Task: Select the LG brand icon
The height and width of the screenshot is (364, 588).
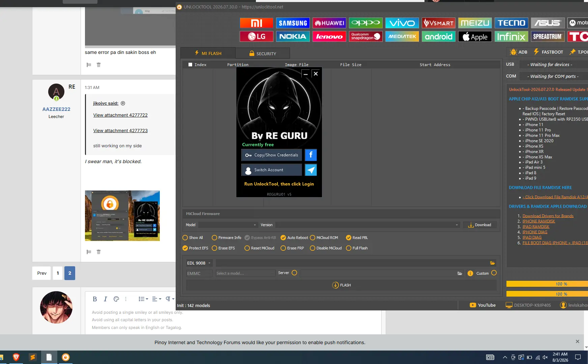Action: click(x=257, y=36)
